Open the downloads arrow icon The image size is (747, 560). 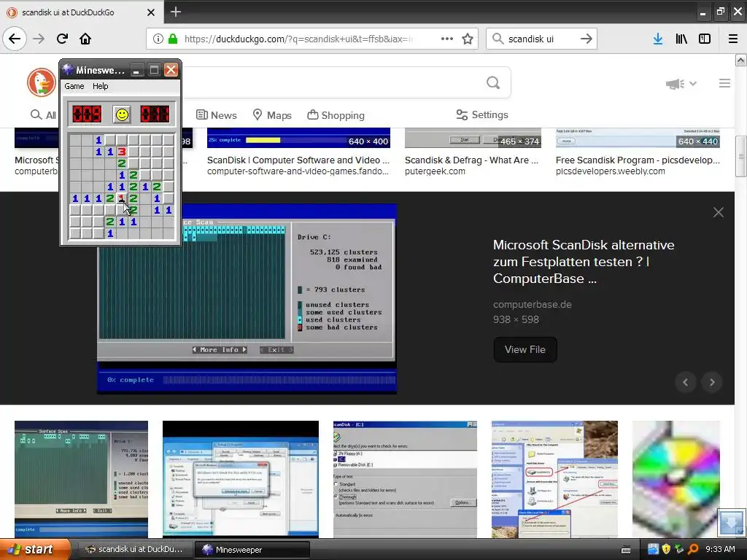tap(658, 39)
